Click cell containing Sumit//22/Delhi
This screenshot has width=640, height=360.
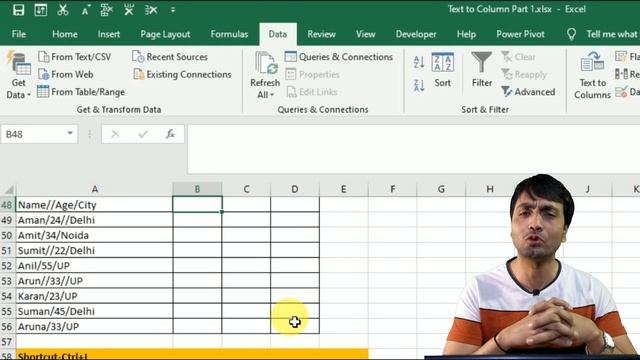(94, 250)
